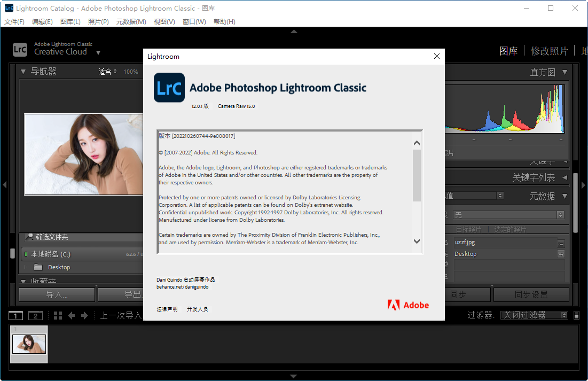Click the batch rename icon beside uzzf.jpg
This screenshot has width=588, height=381.
[561, 244]
